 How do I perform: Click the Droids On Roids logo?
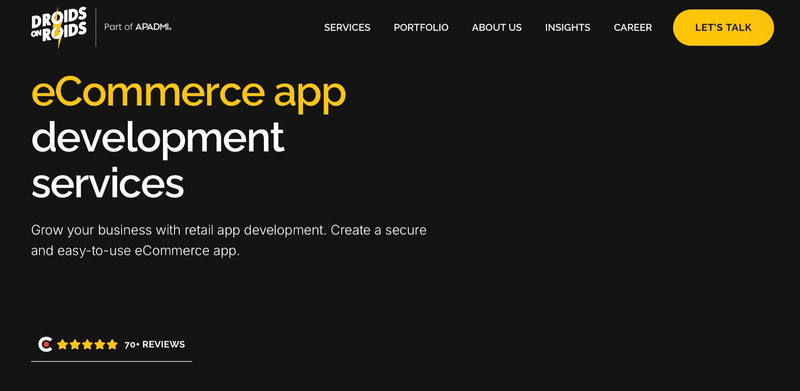tap(59, 27)
